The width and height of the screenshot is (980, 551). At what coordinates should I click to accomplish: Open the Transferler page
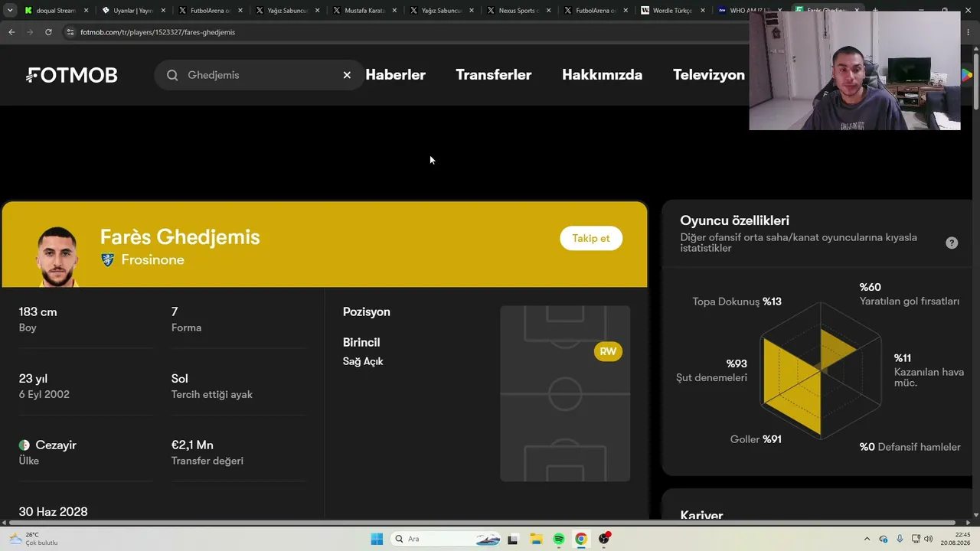[494, 75]
